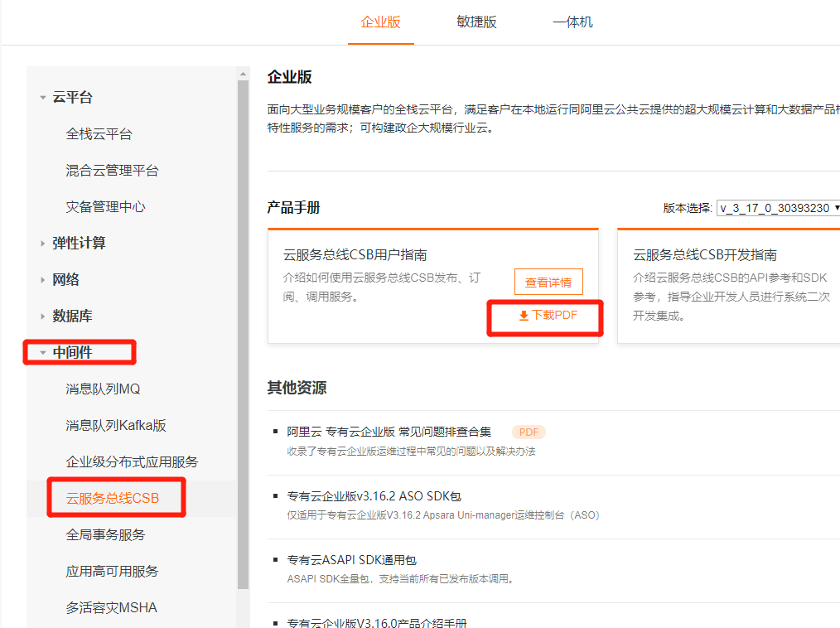This screenshot has height=628, width=840.
Task: Click the text ASAPI SDK全量包，支持当前所有已发布版本调用。
Action: 402,578
